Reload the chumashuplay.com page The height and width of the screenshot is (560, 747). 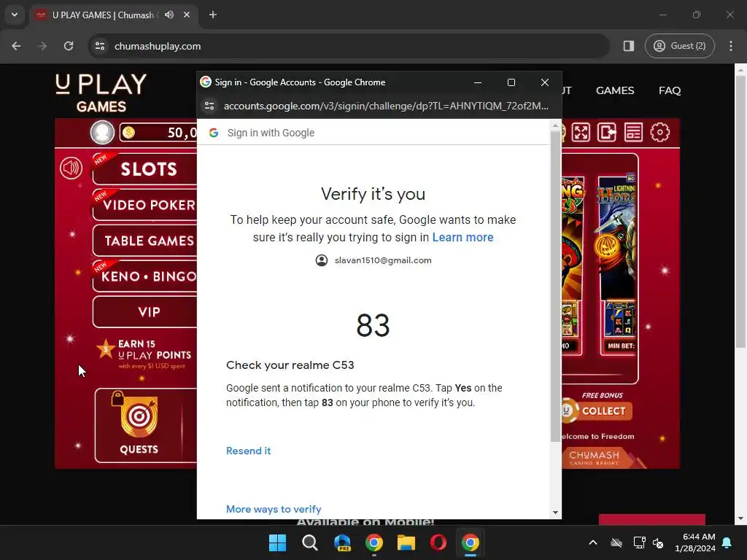point(69,46)
